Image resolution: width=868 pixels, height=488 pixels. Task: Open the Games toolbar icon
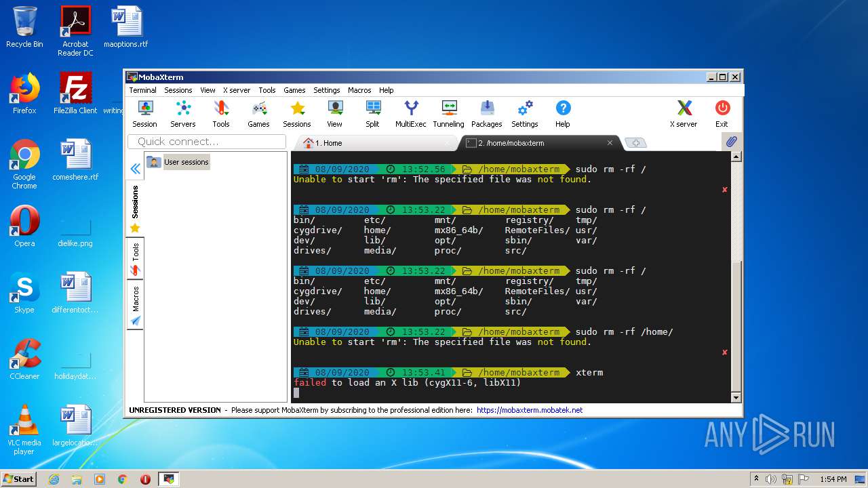click(x=258, y=114)
